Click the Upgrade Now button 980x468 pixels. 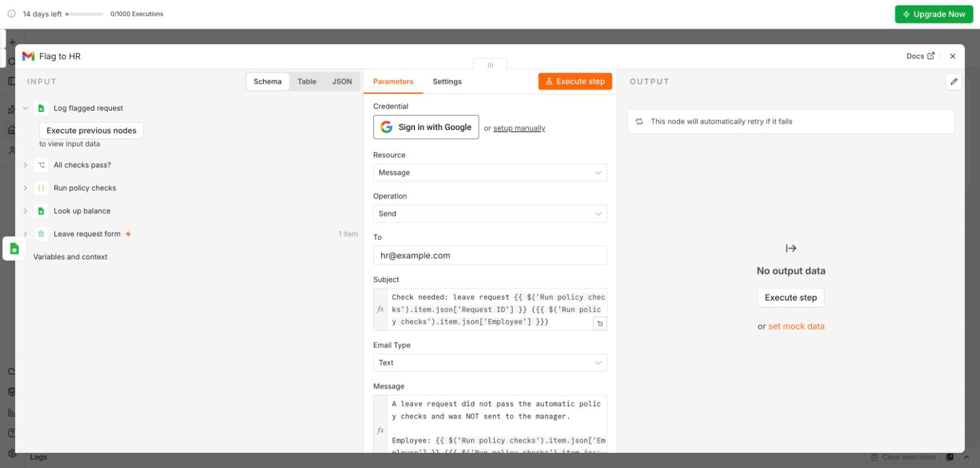934,14
